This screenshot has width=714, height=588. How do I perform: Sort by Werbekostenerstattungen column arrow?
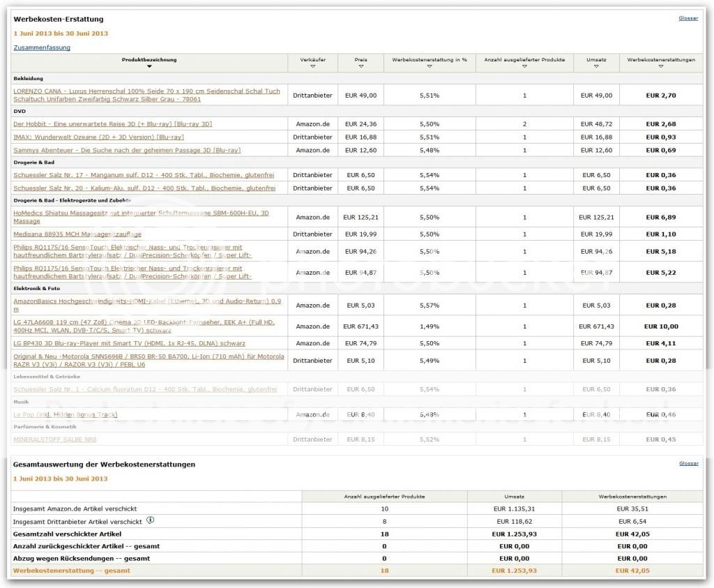[660, 66]
